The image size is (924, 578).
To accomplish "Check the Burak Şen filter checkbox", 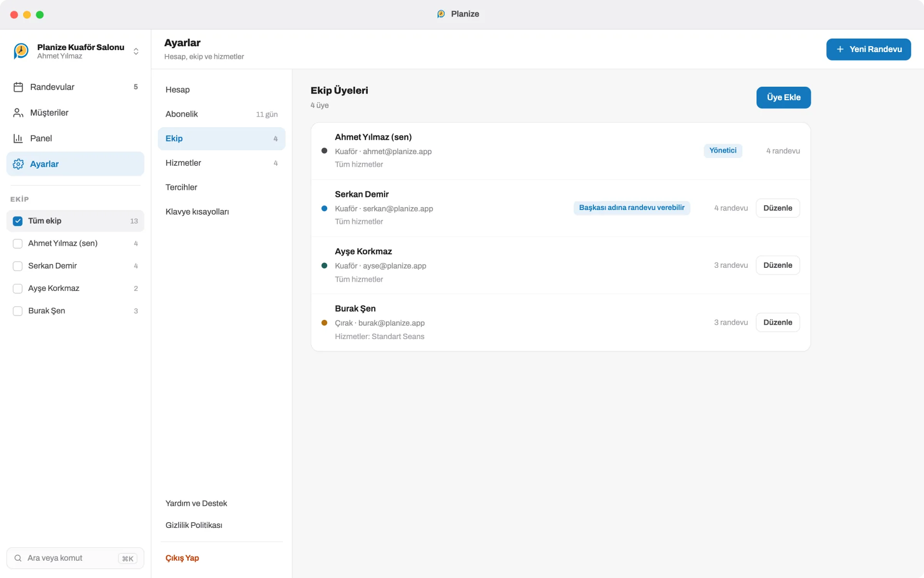I will (x=18, y=311).
